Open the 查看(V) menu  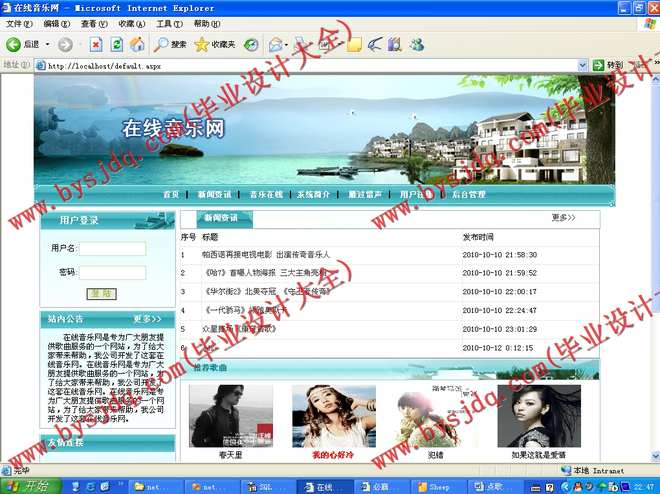tap(95, 23)
